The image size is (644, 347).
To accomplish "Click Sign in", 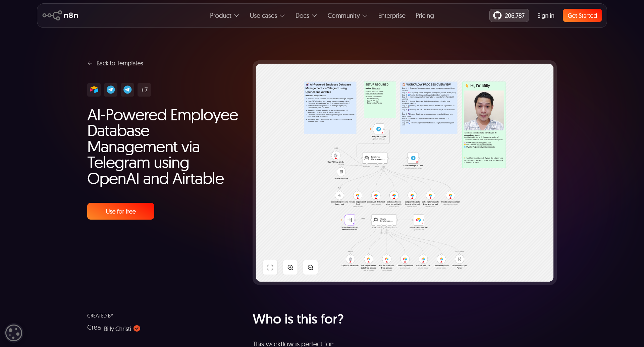I will click(x=546, y=15).
